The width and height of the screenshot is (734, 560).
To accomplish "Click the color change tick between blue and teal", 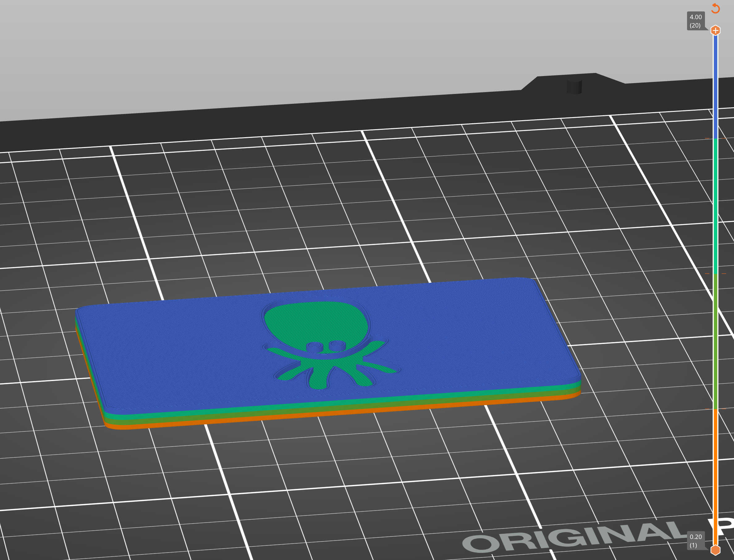I will click(715, 138).
